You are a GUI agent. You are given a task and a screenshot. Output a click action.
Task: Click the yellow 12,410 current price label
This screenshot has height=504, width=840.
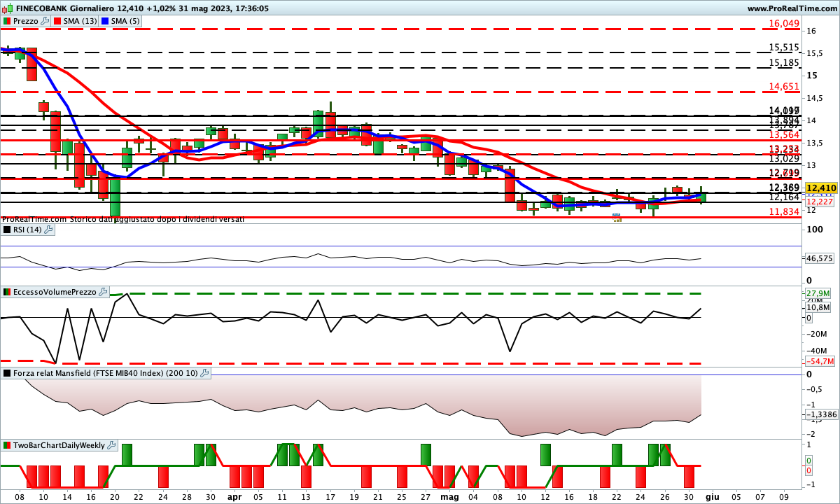(821, 188)
